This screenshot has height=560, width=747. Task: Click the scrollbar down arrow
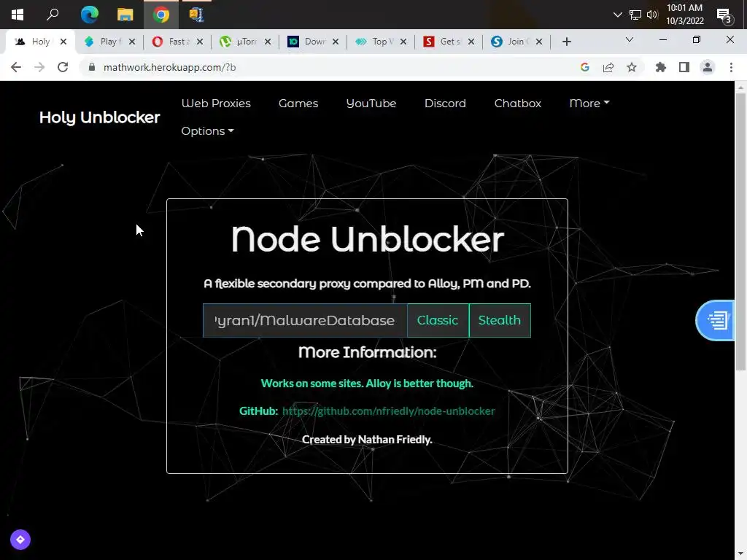[x=740, y=555]
